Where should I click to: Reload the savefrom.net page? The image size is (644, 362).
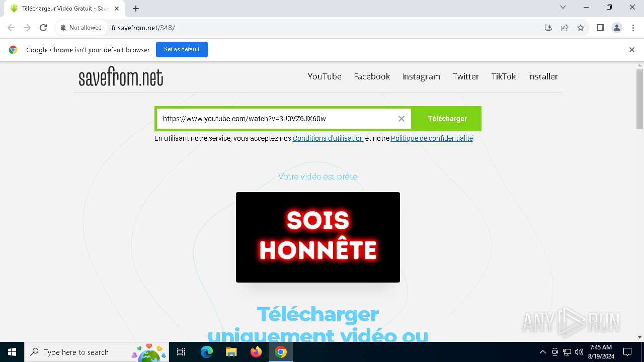click(43, 28)
